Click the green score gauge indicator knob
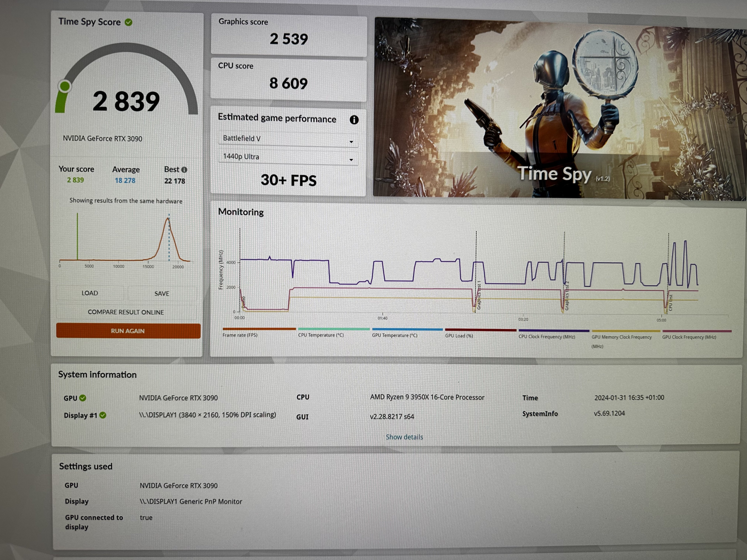 click(x=65, y=86)
